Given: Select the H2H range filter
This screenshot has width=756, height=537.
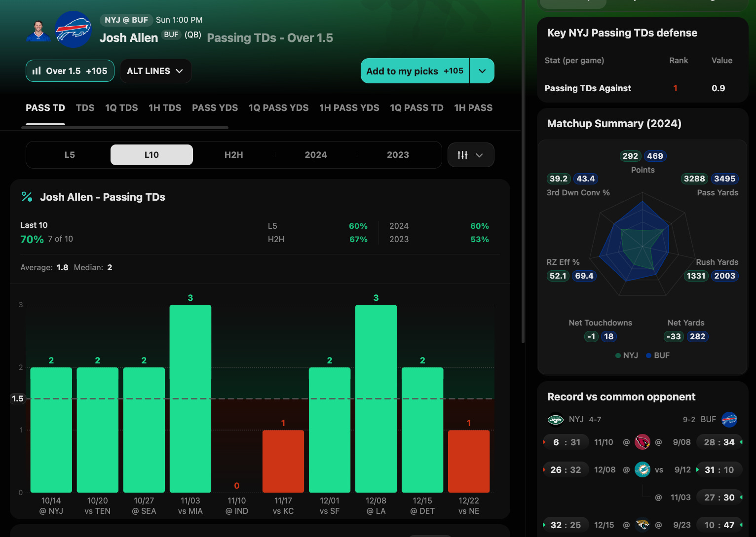Looking at the screenshot, I should pyautogui.click(x=234, y=155).
